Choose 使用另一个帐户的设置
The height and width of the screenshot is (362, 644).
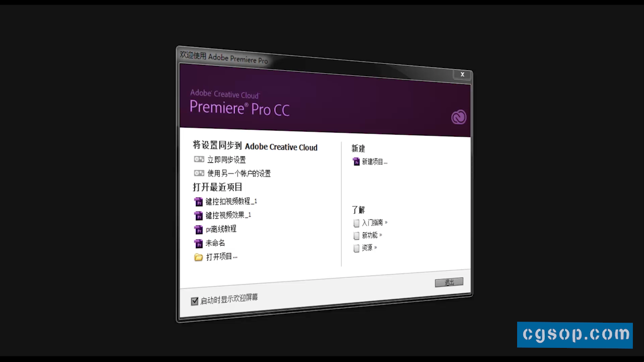239,173
